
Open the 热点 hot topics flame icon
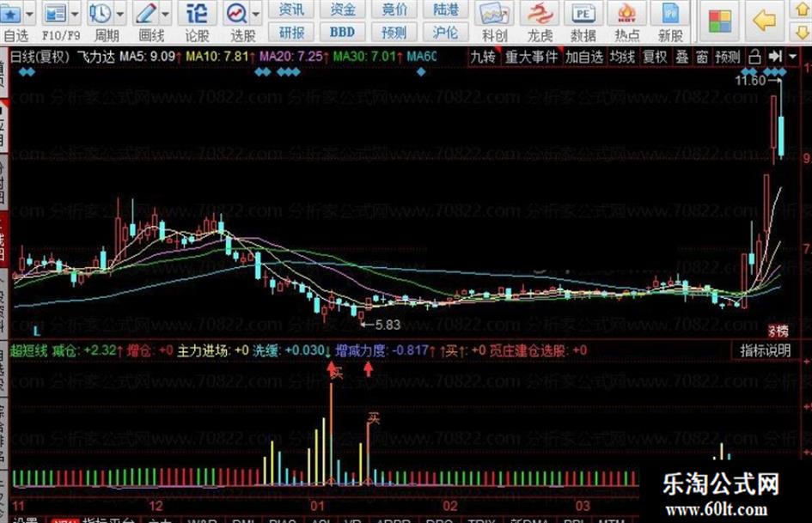click(x=626, y=14)
